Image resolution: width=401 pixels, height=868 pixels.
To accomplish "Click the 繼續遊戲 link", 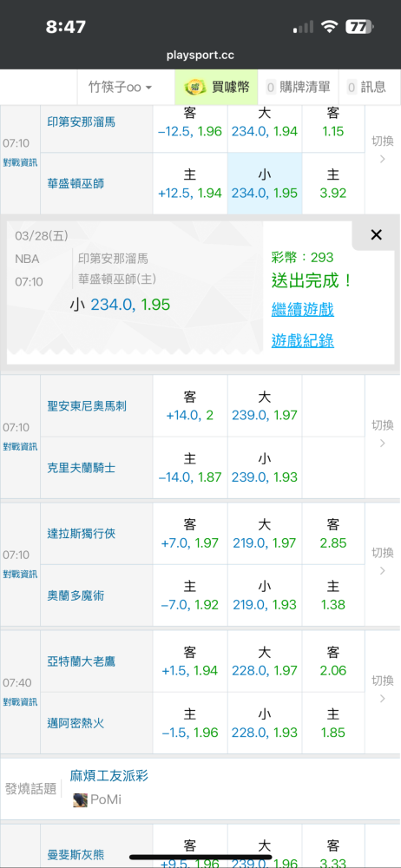I will [x=302, y=310].
